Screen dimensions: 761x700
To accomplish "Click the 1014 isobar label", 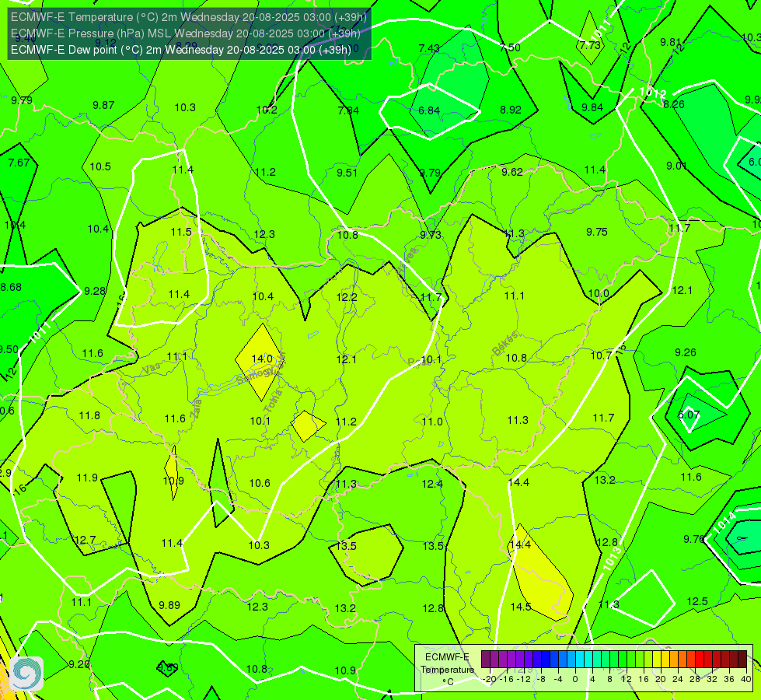I will 724,523.
